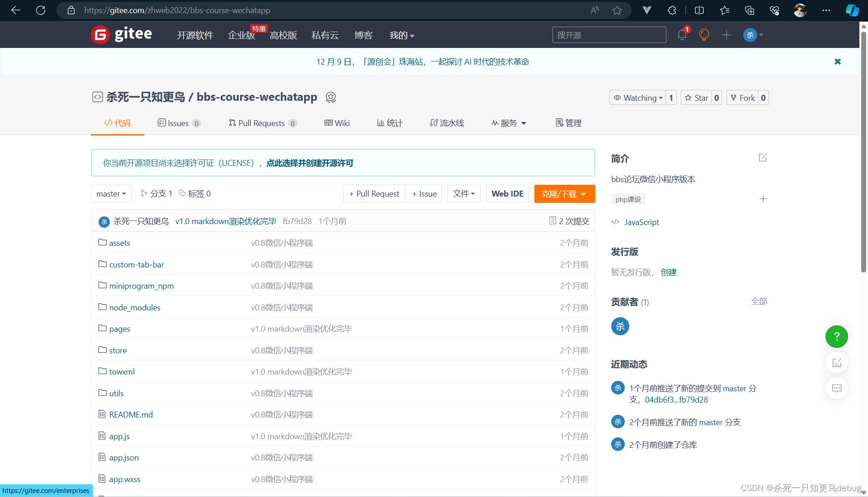The image size is (868, 497).
Task: Open browser extensions puzzle icon
Action: point(672,10)
